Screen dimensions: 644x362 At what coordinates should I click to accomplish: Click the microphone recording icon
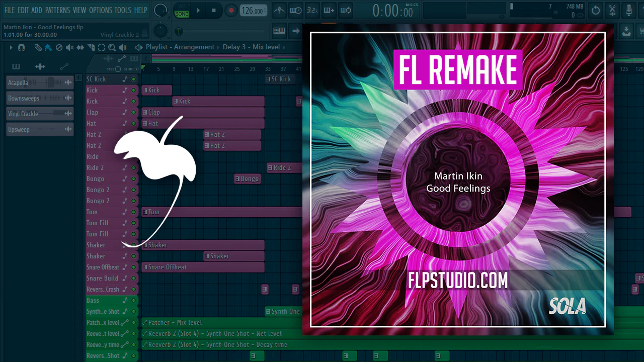click(x=629, y=10)
